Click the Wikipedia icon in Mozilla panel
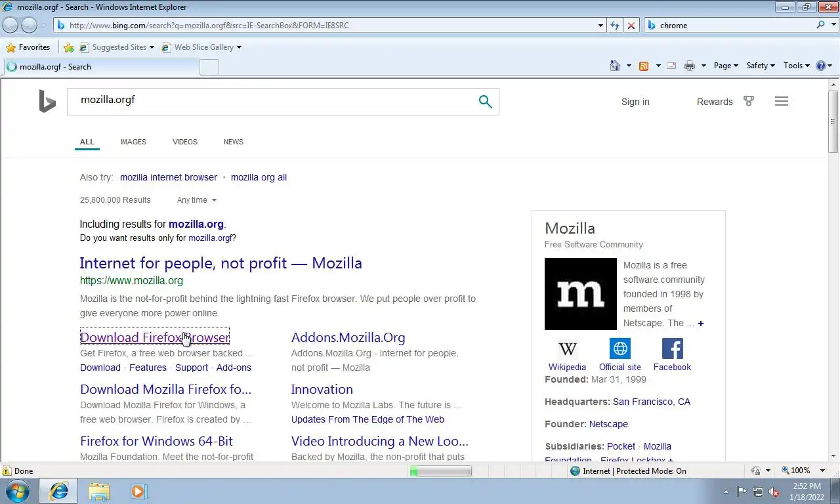The width and height of the screenshot is (840, 504). 567,348
